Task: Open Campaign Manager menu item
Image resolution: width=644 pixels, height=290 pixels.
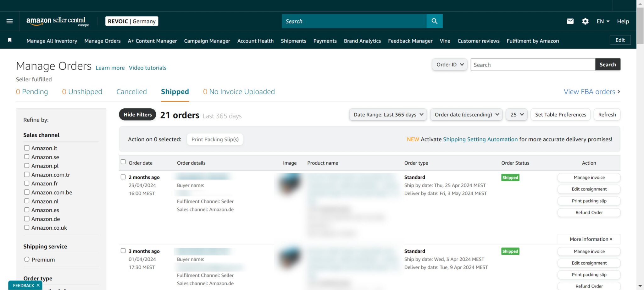Action: (207, 41)
